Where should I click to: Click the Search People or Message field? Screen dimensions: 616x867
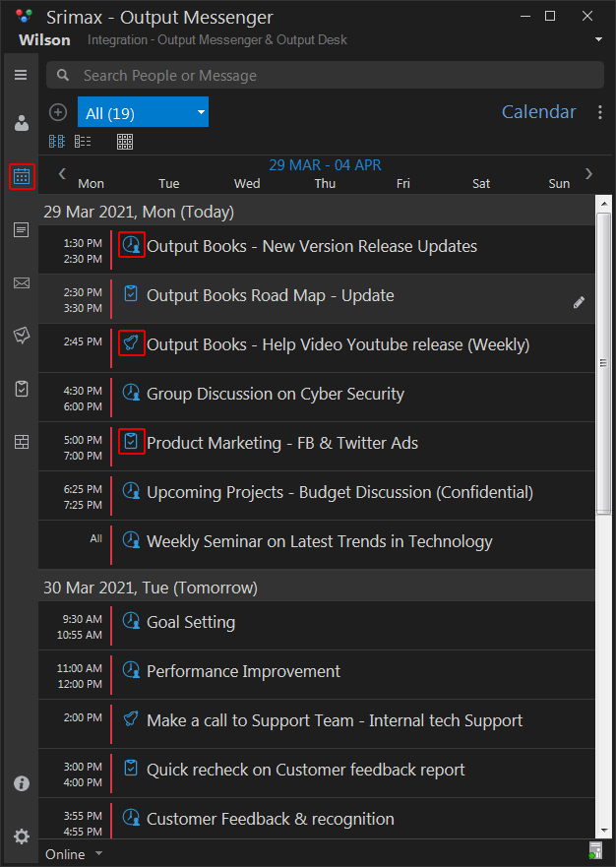[325, 75]
